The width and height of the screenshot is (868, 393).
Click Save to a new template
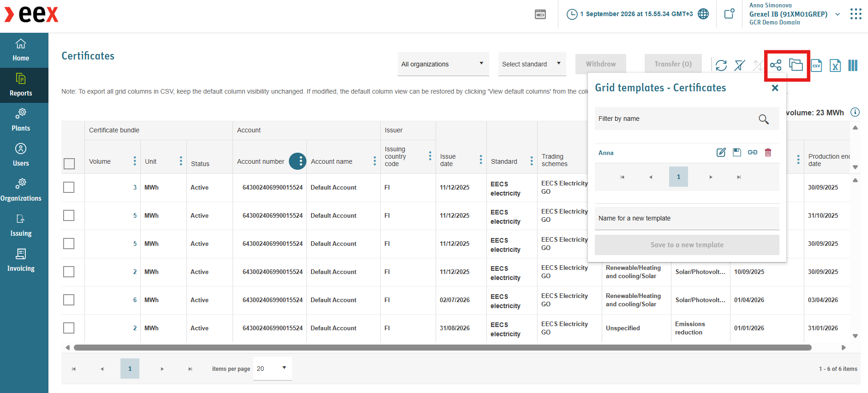pos(687,245)
